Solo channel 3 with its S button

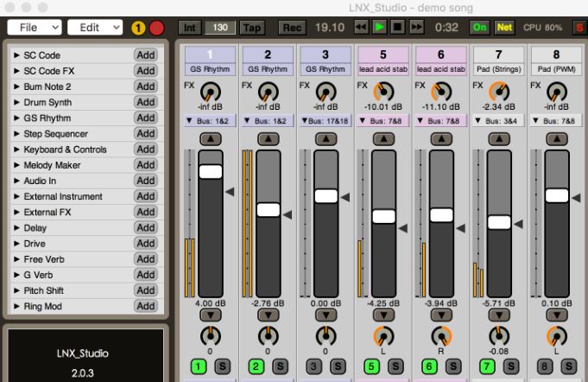click(x=338, y=366)
